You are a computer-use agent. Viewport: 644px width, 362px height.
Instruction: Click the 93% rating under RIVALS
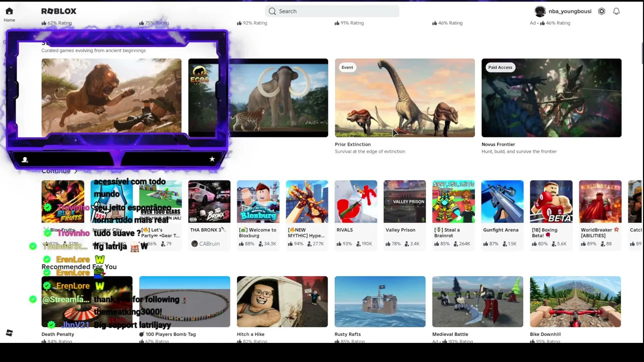click(345, 244)
